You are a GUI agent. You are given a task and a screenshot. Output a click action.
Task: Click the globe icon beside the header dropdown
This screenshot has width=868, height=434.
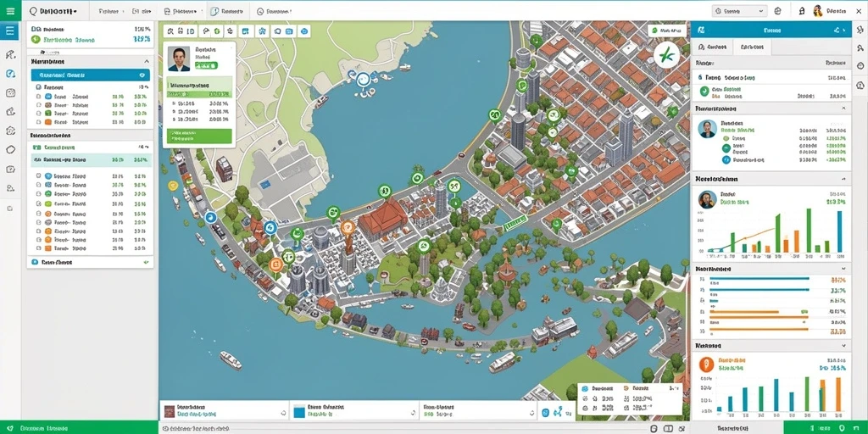click(x=777, y=10)
